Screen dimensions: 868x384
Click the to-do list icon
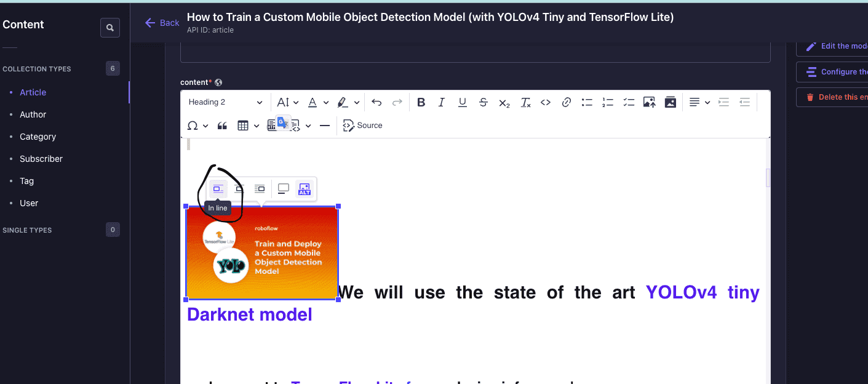coord(628,102)
